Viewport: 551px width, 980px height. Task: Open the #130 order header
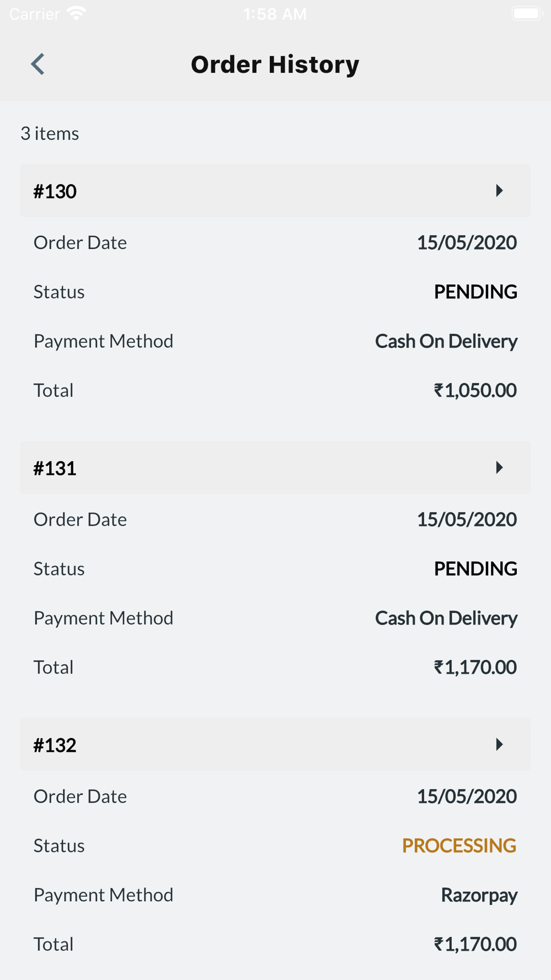coord(275,191)
